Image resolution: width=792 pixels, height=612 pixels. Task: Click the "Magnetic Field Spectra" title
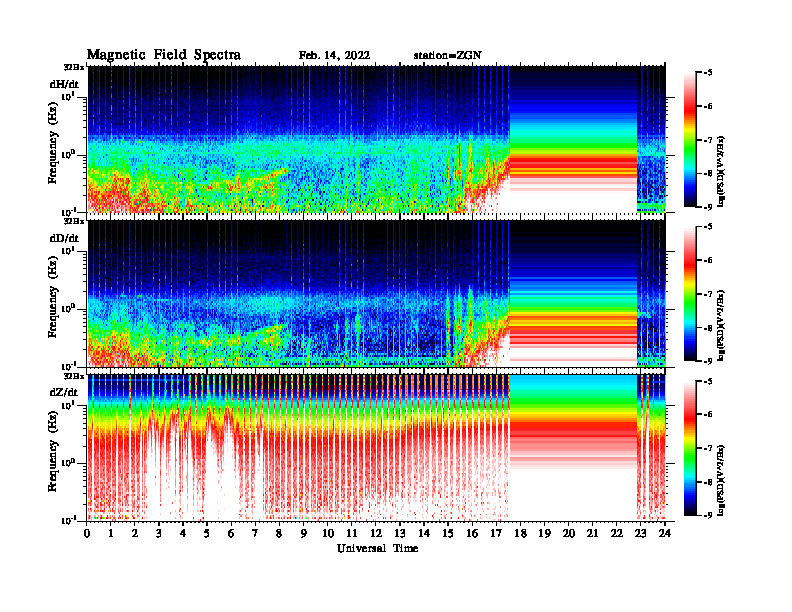164,55
